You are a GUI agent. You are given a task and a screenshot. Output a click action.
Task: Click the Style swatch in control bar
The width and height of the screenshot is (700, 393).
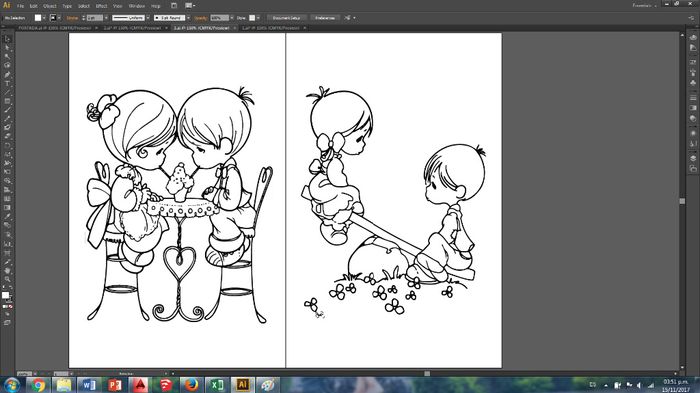coord(252,18)
